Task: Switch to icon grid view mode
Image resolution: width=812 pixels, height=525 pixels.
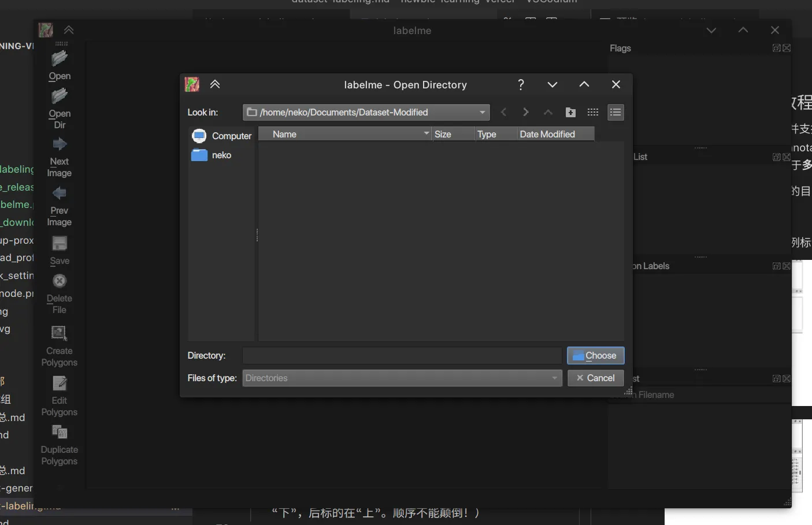Action: 593,113
